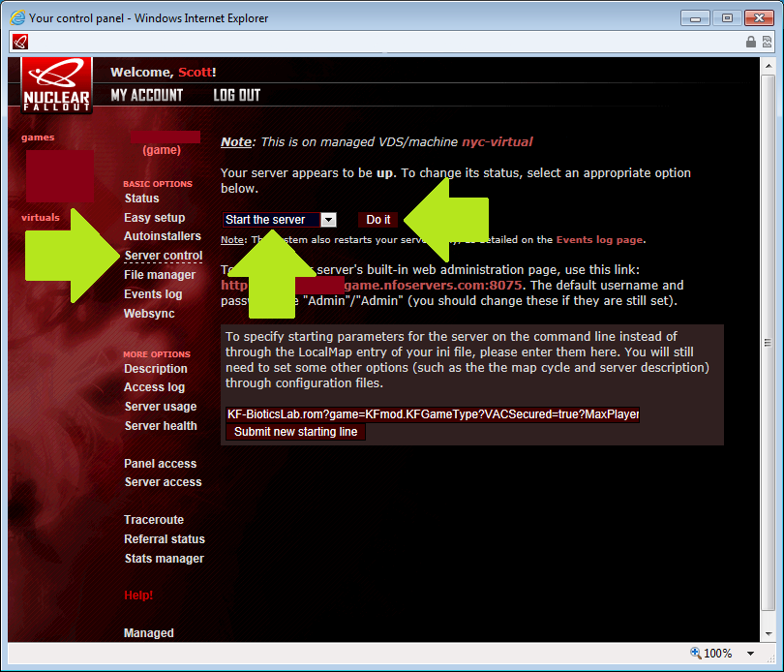Select LOG OUT in header
Screen dimensions: 784x672
point(236,95)
